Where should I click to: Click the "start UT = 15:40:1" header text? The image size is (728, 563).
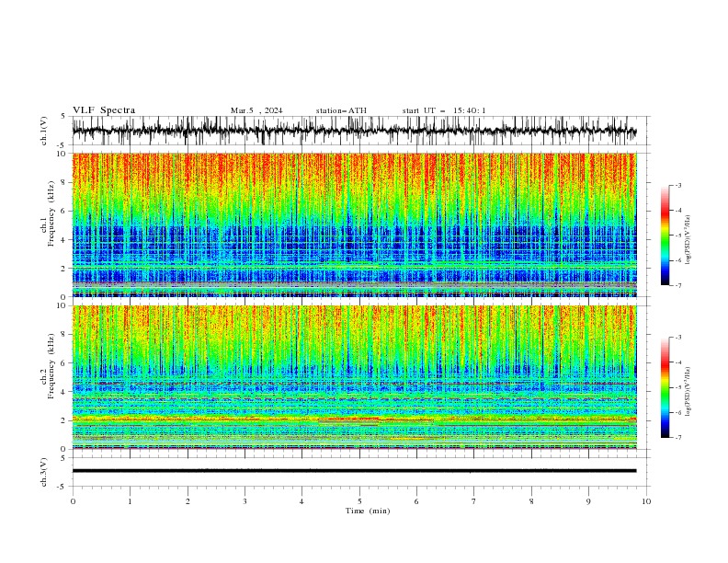tap(444, 110)
